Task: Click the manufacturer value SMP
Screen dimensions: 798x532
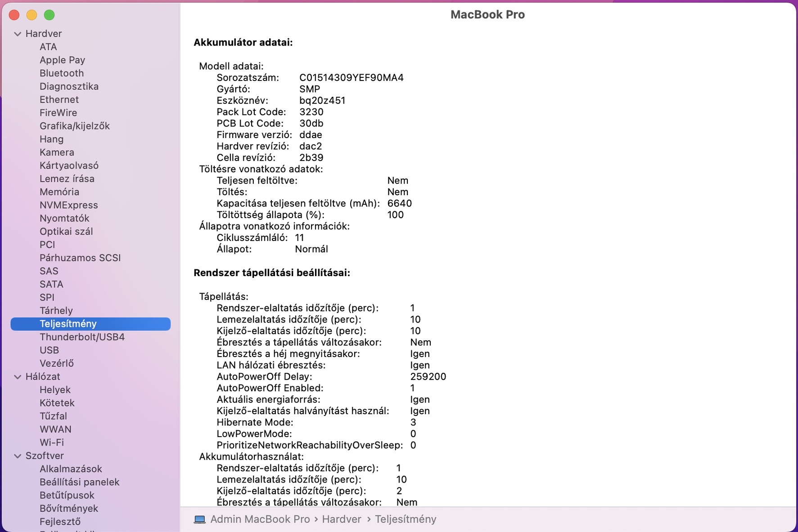Action: (x=310, y=89)
